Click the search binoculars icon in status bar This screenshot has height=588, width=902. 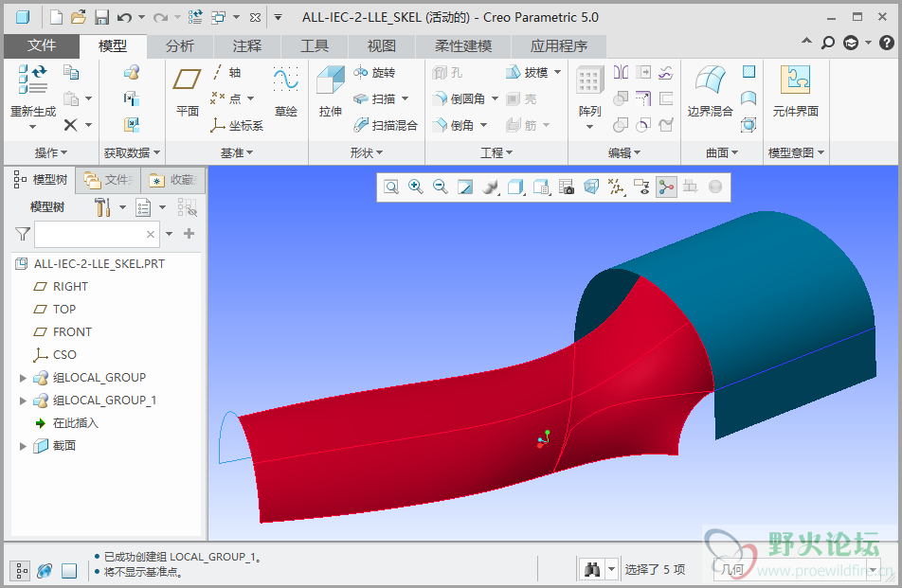(x=592, y=570)
